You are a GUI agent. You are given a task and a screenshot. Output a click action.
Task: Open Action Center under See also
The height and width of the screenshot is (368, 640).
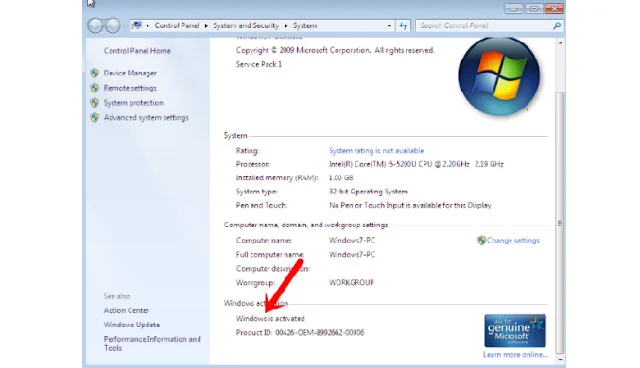coord(126,310)
